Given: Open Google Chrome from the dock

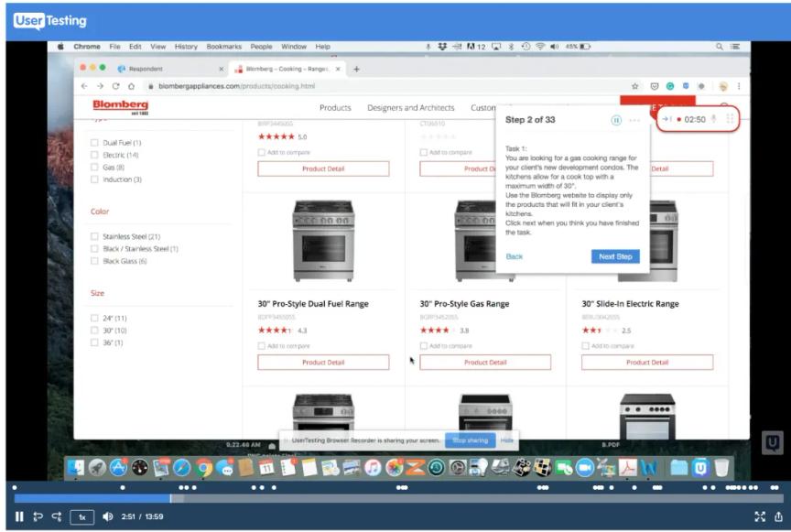Looking at the screenshot, I should tap(204, 468).
